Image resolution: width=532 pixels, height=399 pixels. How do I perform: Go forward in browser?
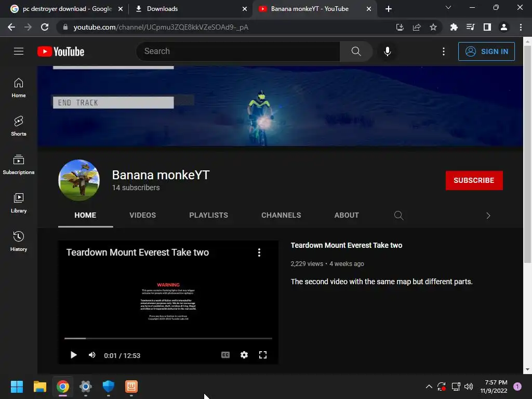pos(28,27)
